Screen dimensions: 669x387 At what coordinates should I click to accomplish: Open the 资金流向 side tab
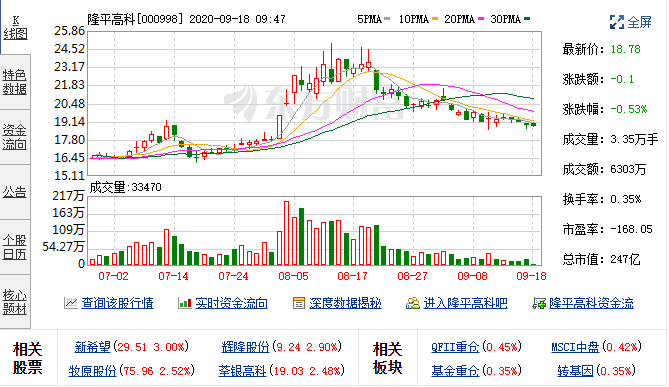(15, 137)
